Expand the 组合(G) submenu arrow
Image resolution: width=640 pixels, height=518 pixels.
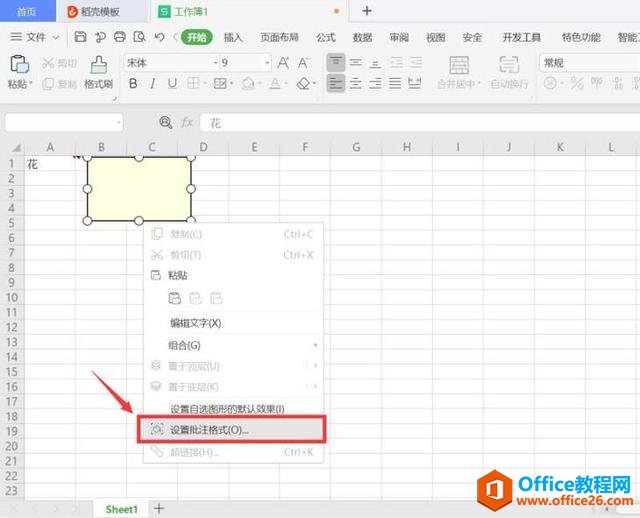315,345
